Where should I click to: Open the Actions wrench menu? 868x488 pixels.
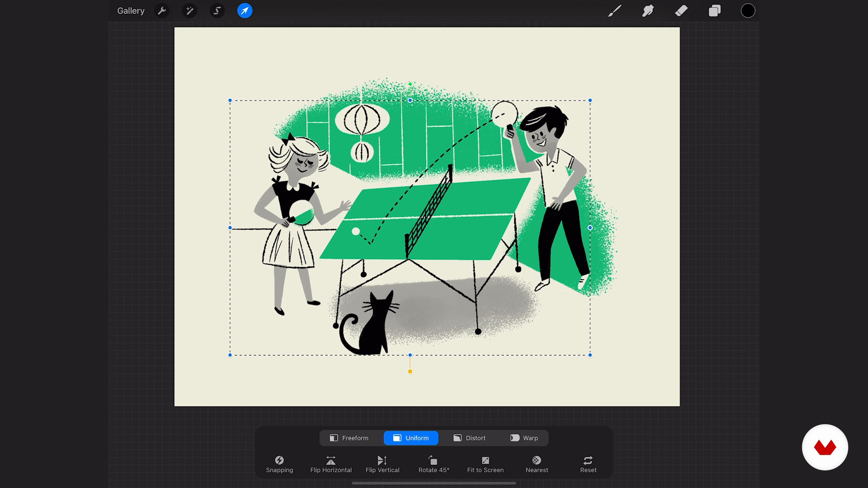(162, 11)
